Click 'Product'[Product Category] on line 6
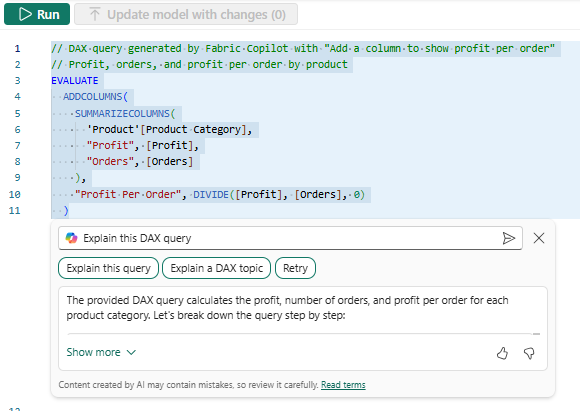The width and height of the screenshot is (580, 411). pyautogui.click(x=169, y=129)
